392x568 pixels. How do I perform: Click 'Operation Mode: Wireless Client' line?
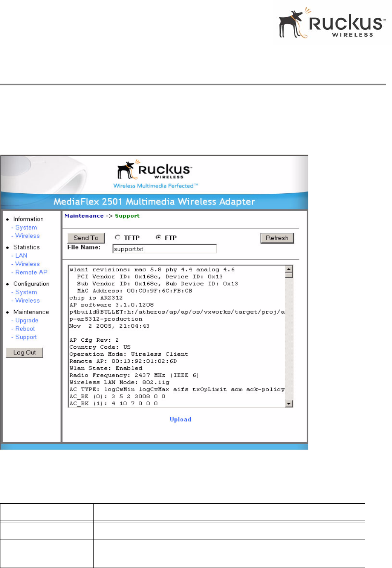pyautogui.click(x=129, y=354)
